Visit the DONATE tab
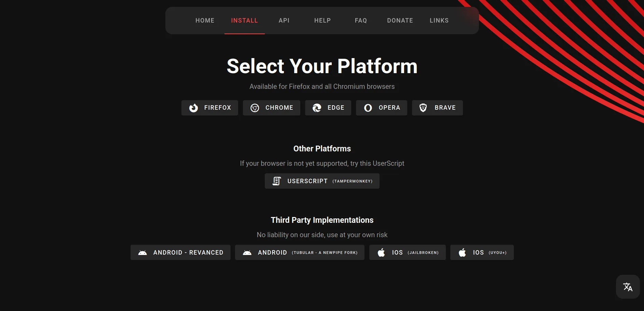This screenshot has height=311, width=644. [400, 21]
